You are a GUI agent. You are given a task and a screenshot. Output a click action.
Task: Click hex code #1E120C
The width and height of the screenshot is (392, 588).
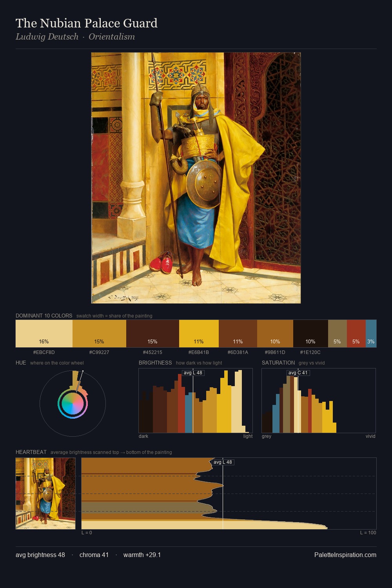click(x=310, y=352)
